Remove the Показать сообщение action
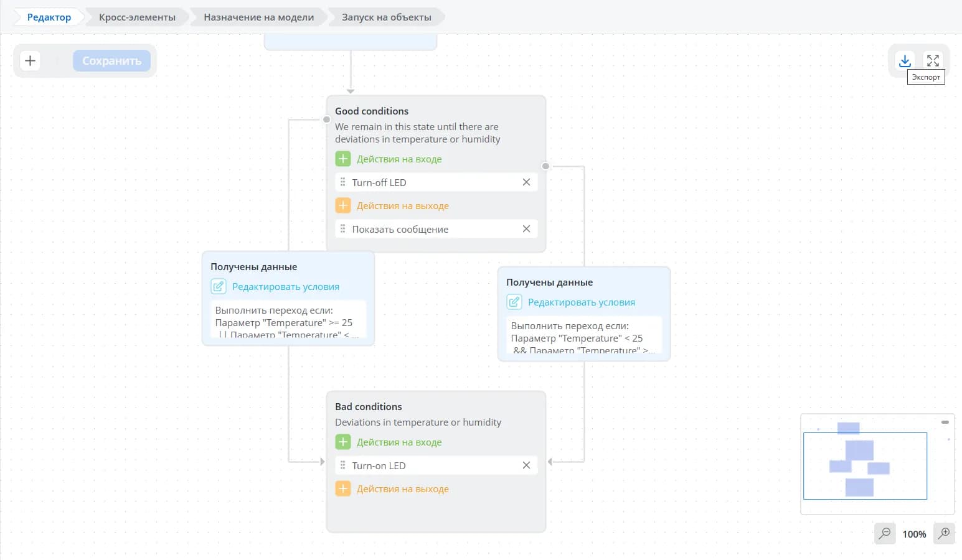Image resolution: width=962 pixels, height=560 pixels. point(526,228)
